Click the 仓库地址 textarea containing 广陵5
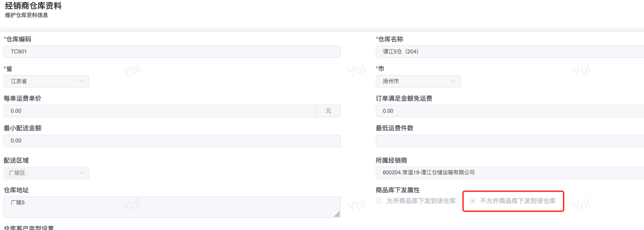Image resolution: width=644 pixels, height=230 pixels. (172, 207)
